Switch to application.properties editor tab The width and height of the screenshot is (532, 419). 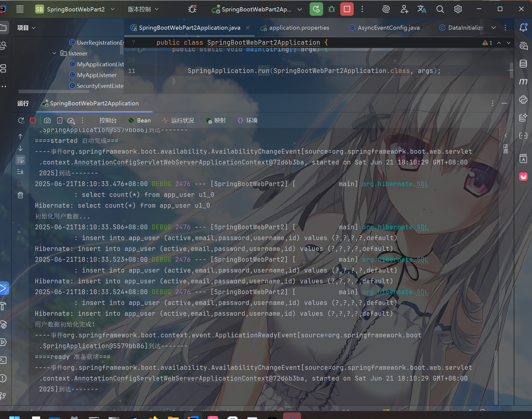point(299,28)
